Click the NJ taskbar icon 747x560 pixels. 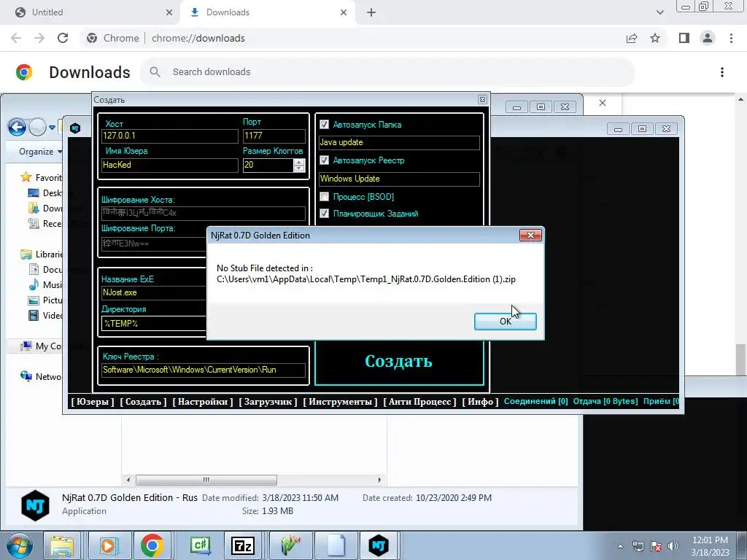point(379,545)
